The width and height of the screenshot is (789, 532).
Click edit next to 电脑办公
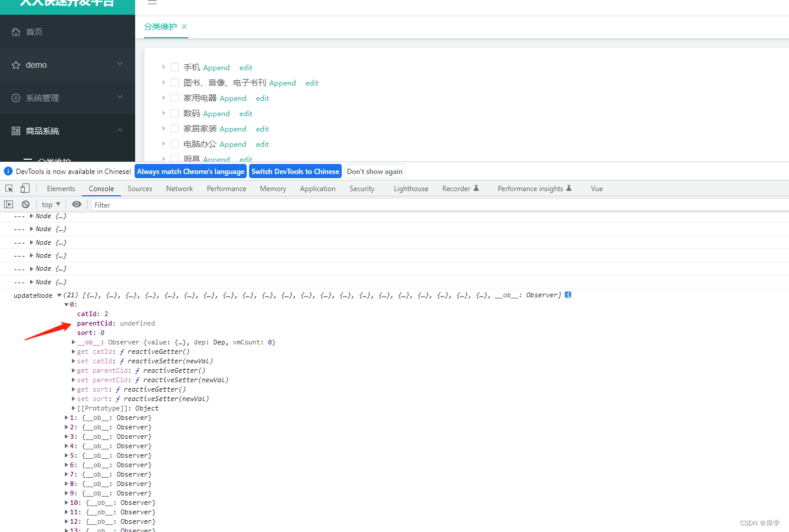(x=263, y=145)
